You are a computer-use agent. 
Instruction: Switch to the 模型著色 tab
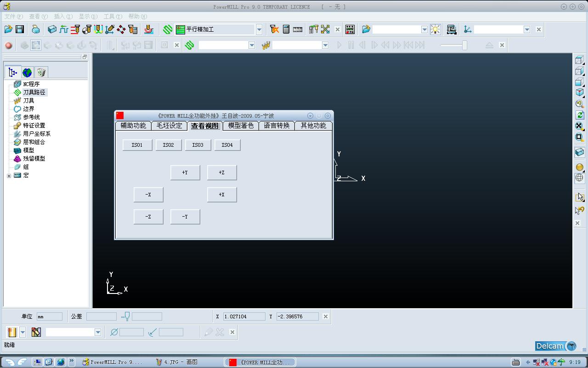241,126
